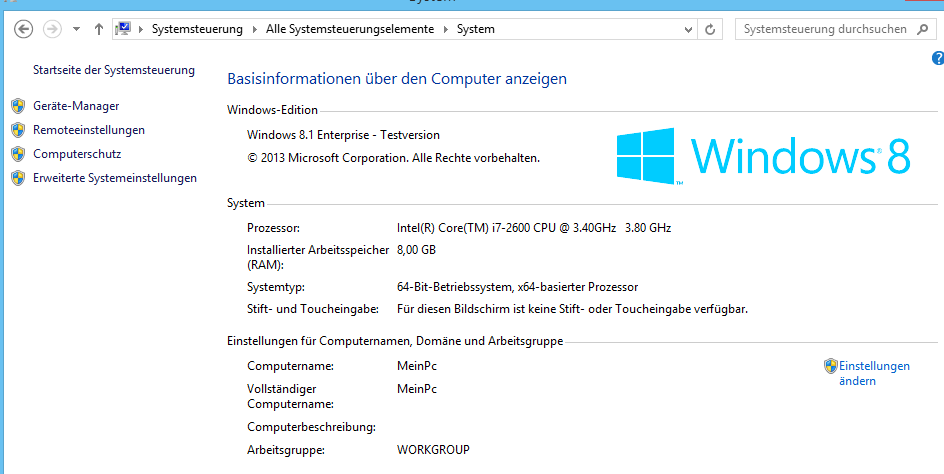The image size is (944, 474).
Task: Open help with the question mark icon
Action: tap(938, 58)
